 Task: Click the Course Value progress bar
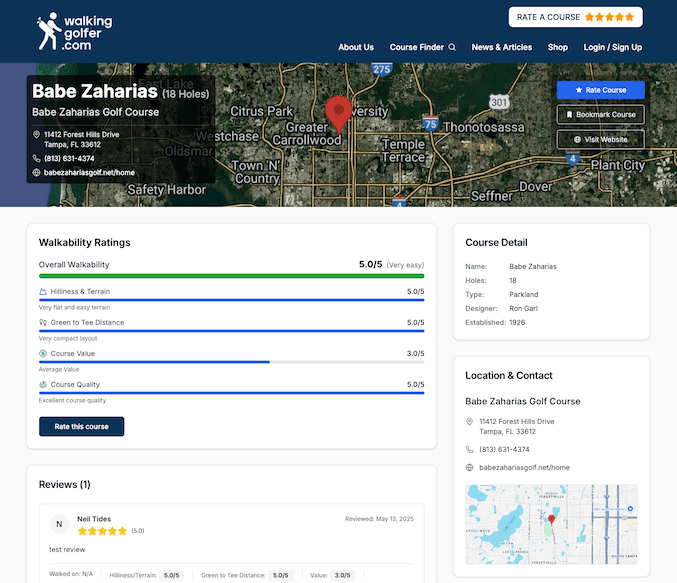[231, 362]
